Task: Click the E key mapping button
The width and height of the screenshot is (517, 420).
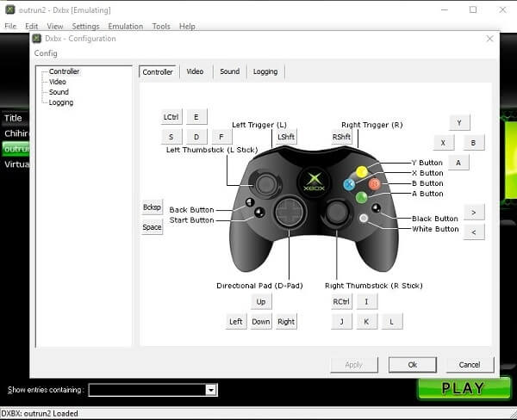Action: pos(196,117)
